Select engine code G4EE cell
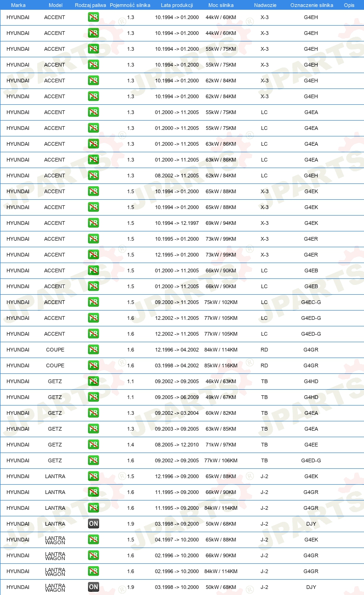Viewport: 364px width, 595px height. [311, 445]
